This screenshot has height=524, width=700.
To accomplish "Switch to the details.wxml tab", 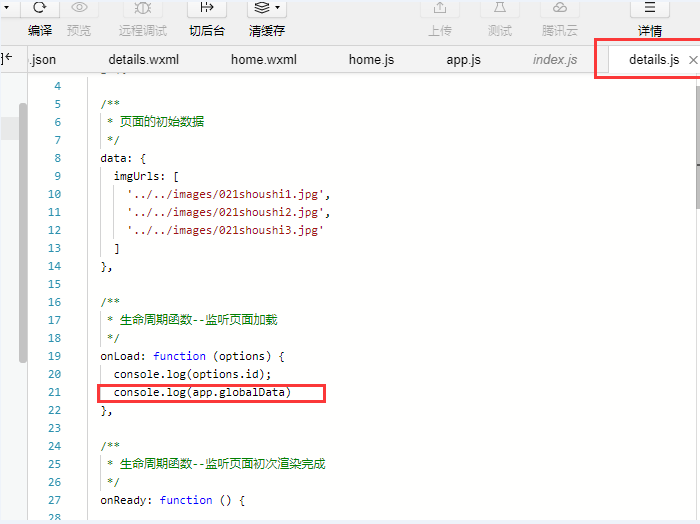I will click(x=144, y=59).
